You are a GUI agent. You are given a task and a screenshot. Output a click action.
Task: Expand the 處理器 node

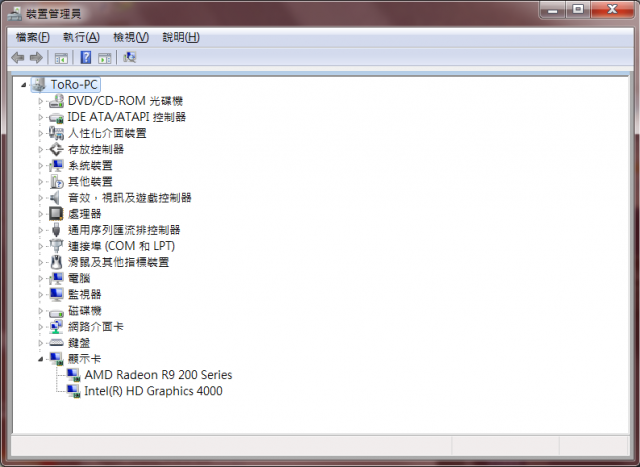point(40,214)
